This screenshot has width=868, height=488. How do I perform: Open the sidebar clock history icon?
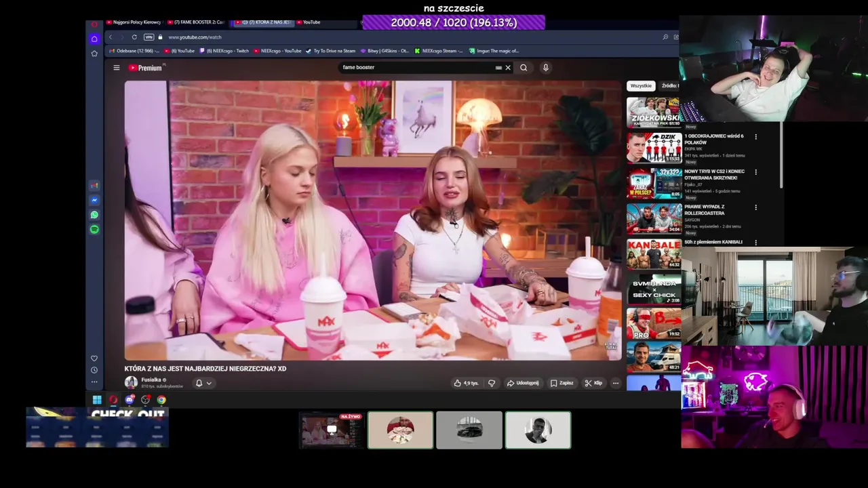94,370
